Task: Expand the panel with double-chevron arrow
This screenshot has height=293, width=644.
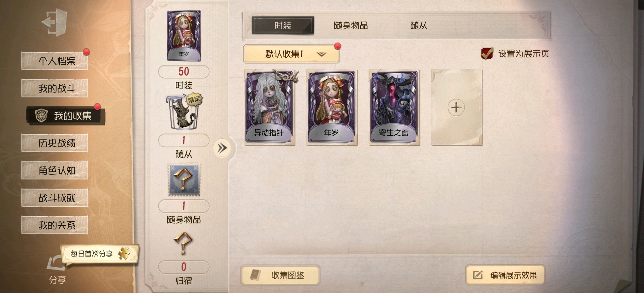Action: click(x=222, y=148)
